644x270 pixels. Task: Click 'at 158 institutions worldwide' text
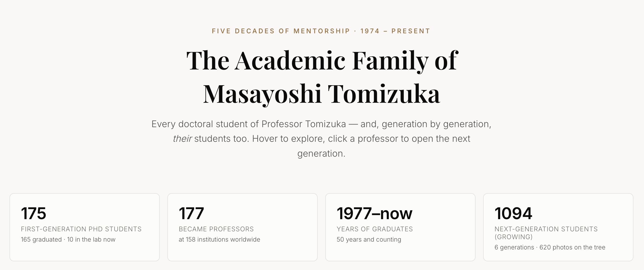(219, 239)
